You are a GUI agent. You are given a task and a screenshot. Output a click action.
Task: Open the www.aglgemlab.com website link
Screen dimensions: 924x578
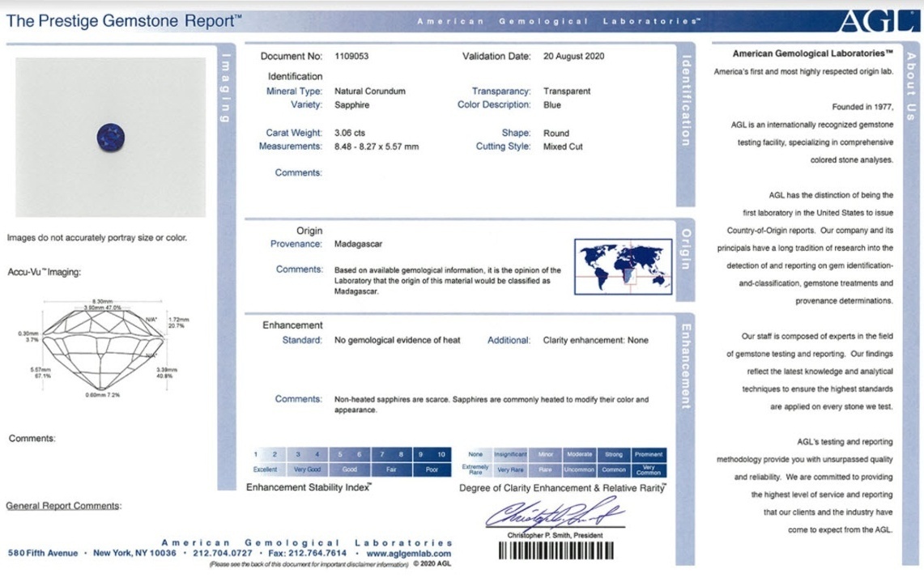pos(409,554)
